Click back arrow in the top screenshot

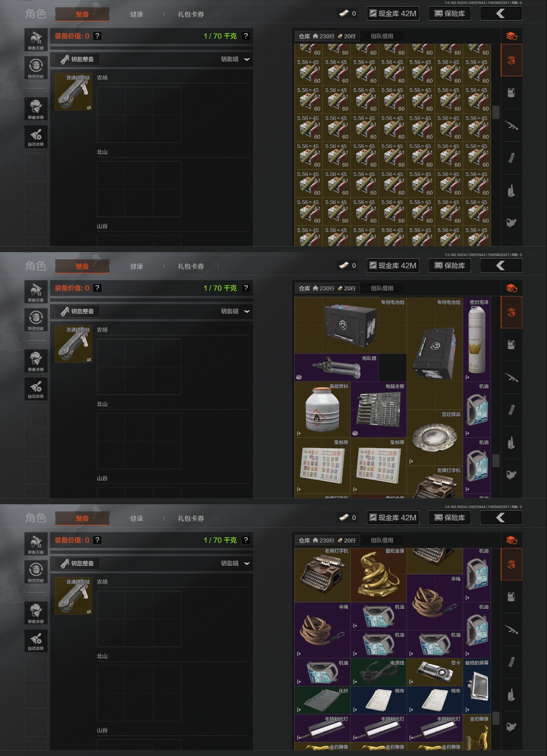point(501,13)
